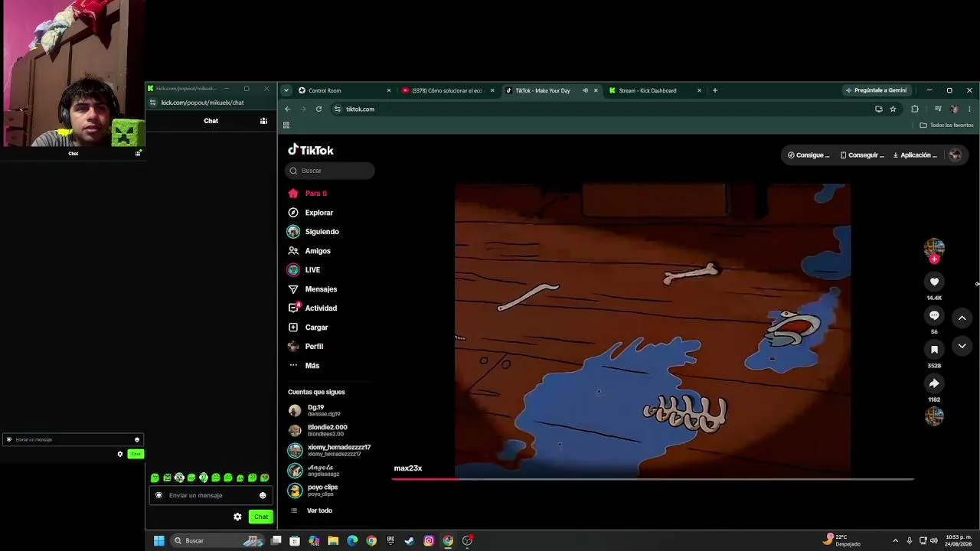Save the video with the bookmark icon

pos(934,349)
